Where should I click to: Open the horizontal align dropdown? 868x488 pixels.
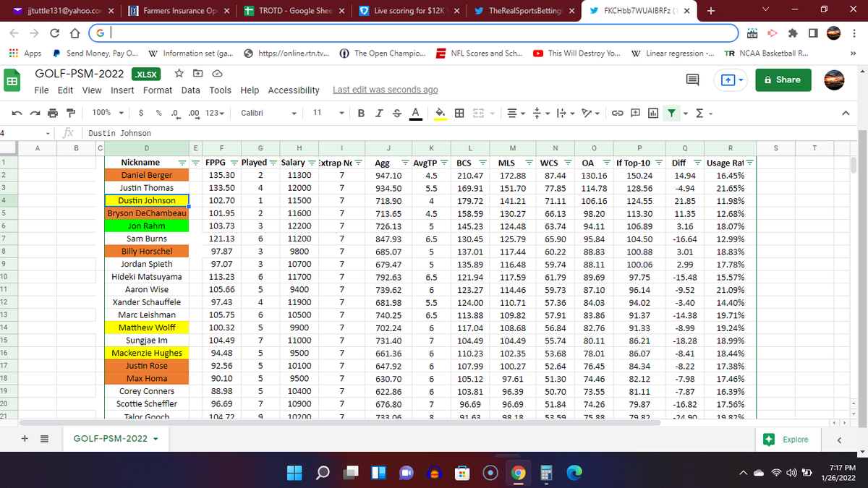(x=516, y=113)
